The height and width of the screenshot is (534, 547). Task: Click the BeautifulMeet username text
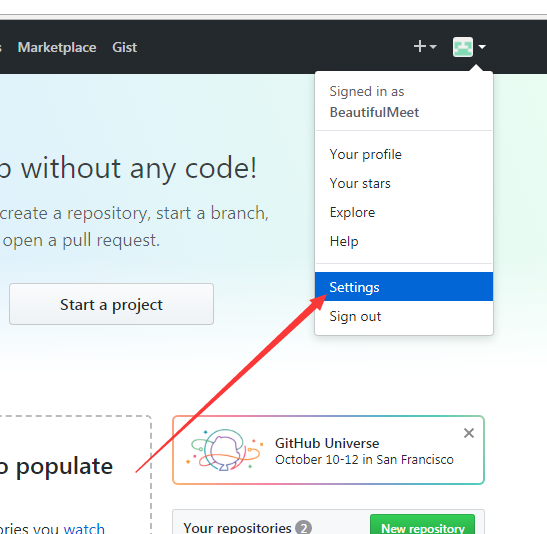point(374,112)
